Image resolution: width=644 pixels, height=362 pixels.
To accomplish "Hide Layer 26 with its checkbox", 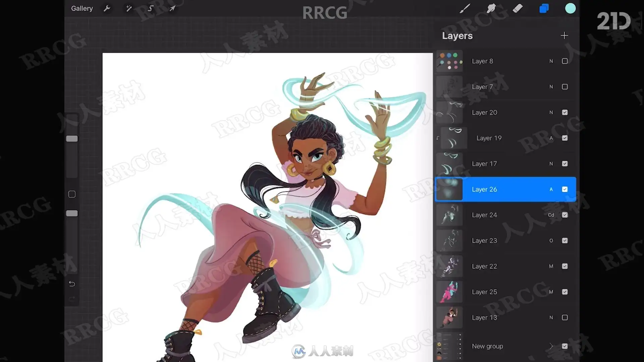I will (565, 189).
